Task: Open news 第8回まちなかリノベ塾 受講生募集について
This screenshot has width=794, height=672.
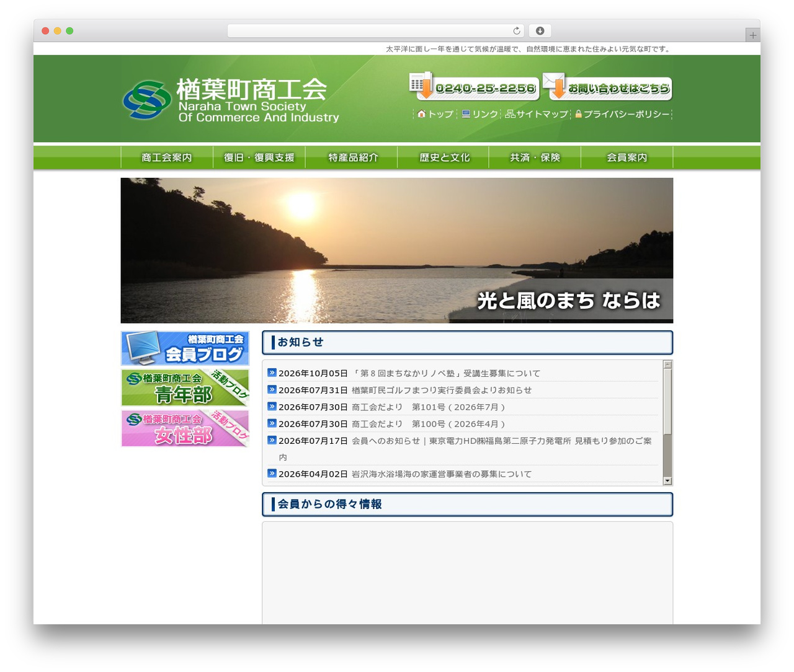Action: pos(446,373)
